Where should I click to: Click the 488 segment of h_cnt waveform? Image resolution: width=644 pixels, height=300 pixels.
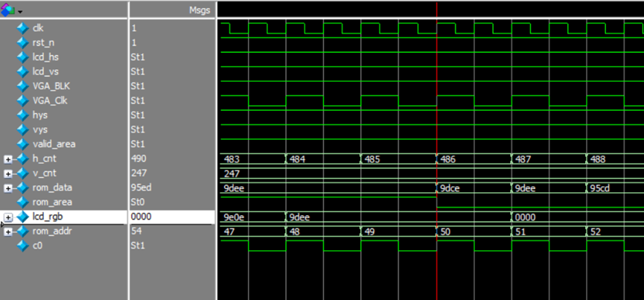click(615, 159)
